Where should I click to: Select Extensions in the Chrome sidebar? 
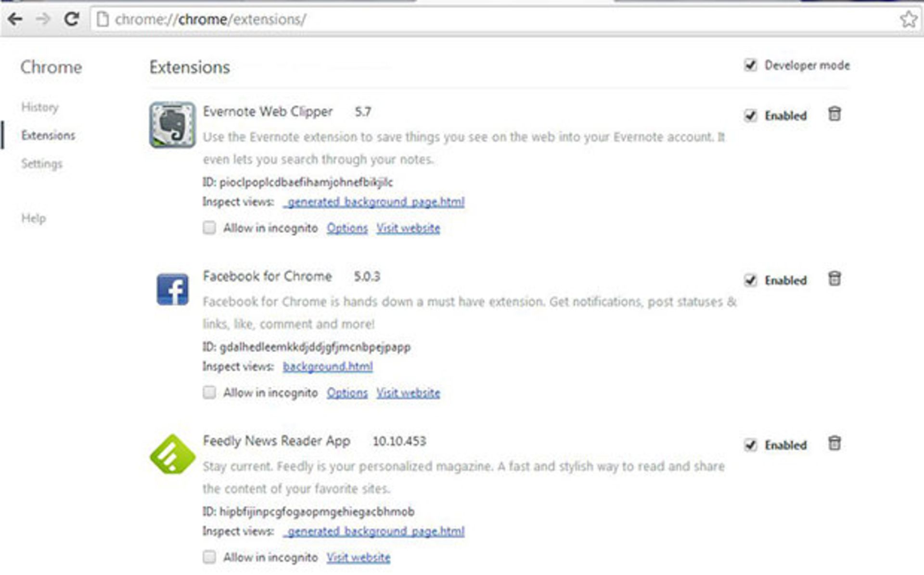pyautogui.click(x=48, y=135)
